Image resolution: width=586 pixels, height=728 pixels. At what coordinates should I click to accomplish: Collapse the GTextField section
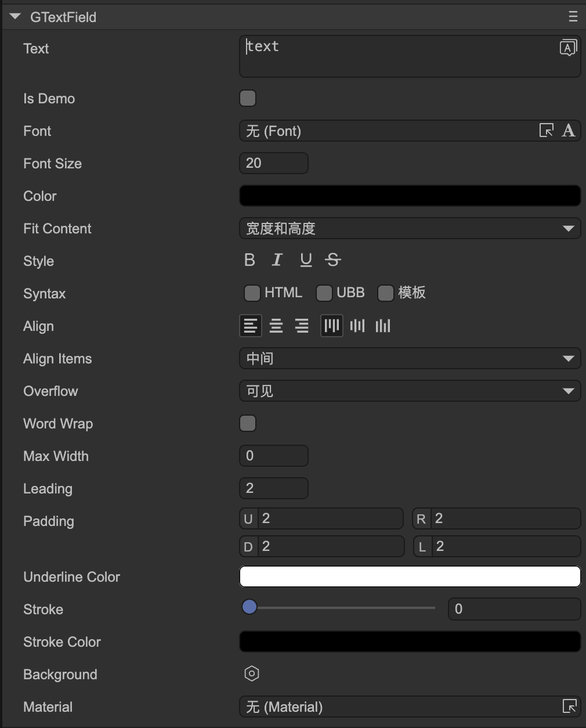pyautogui.click(x=15, y=17)
